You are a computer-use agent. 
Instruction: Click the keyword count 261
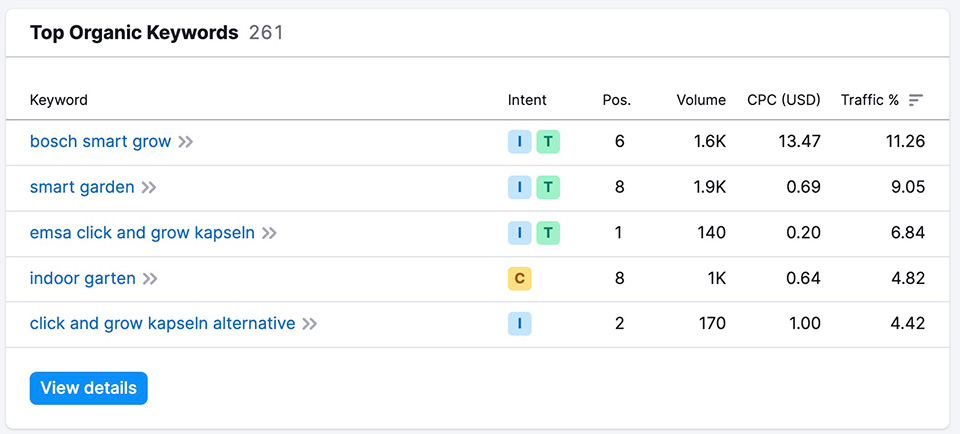(x=266, y=32)
